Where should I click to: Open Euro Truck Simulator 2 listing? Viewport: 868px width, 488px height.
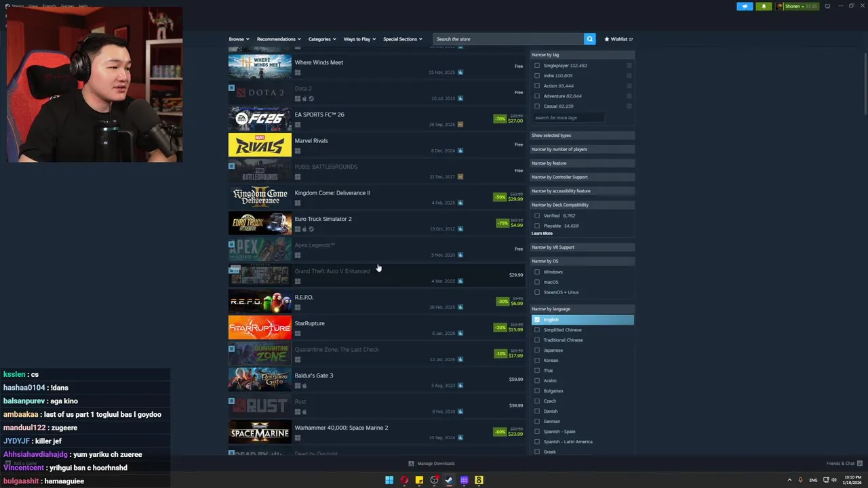(x=376, y=223)
